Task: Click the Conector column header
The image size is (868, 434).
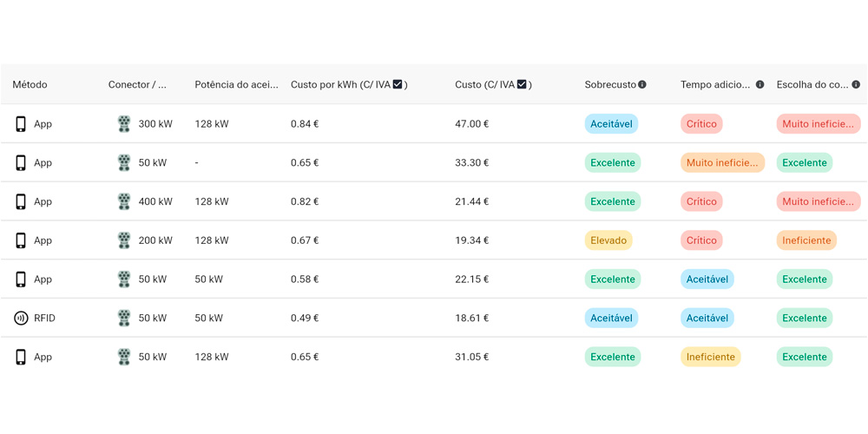Action: click(137, 85)
